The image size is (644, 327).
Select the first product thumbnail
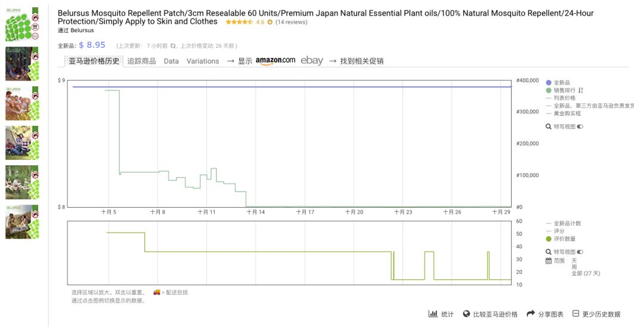coord(22,24)
